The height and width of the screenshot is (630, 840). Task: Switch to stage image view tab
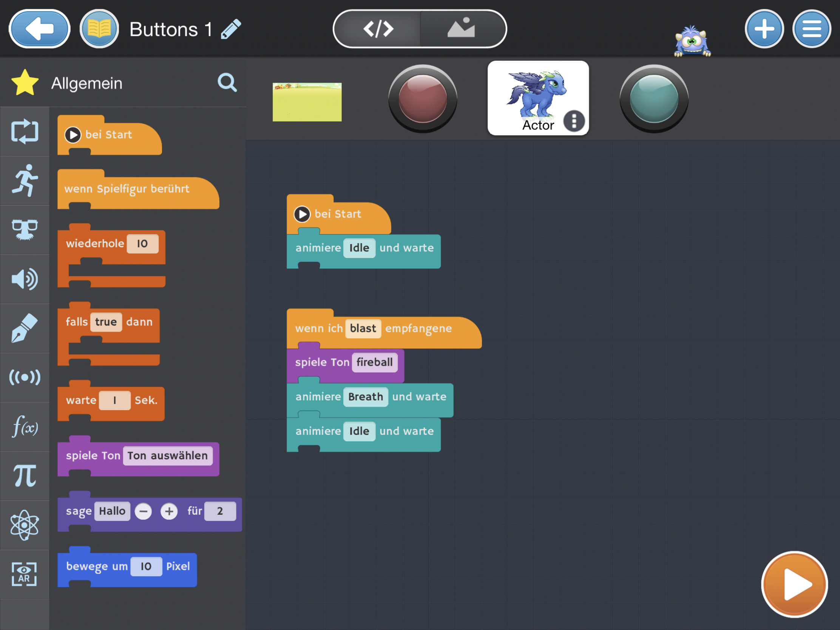click(x=462, y=29)
